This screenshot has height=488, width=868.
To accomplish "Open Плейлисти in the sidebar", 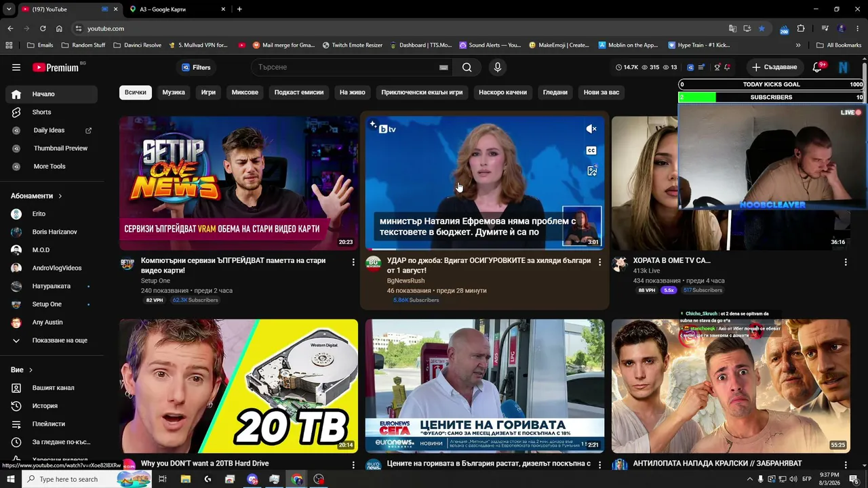I will click(x=52, y=424).
